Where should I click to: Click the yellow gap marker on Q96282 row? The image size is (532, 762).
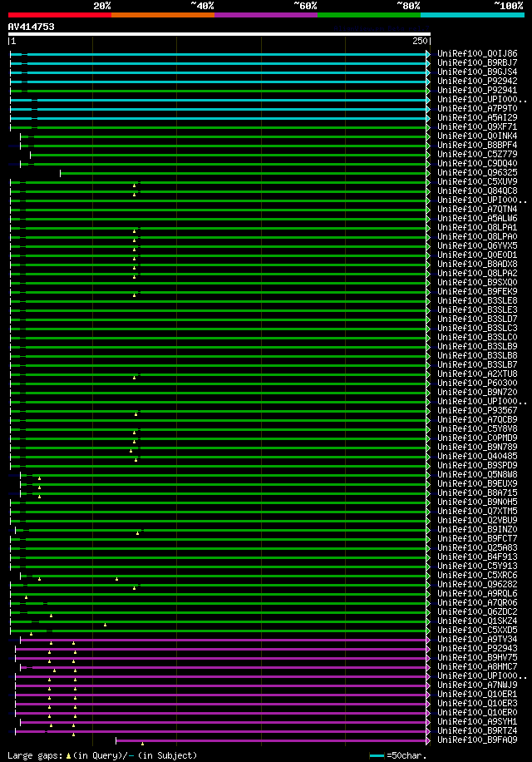[x=135, y=588]
